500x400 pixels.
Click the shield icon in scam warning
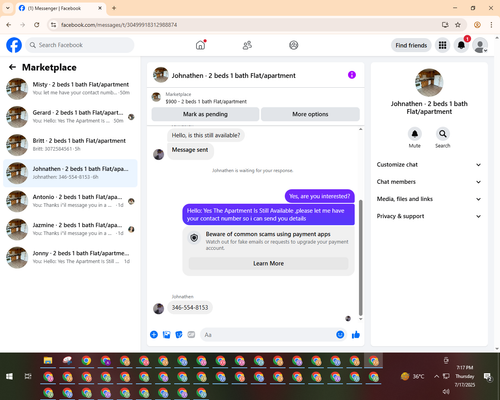coord(194,238)
